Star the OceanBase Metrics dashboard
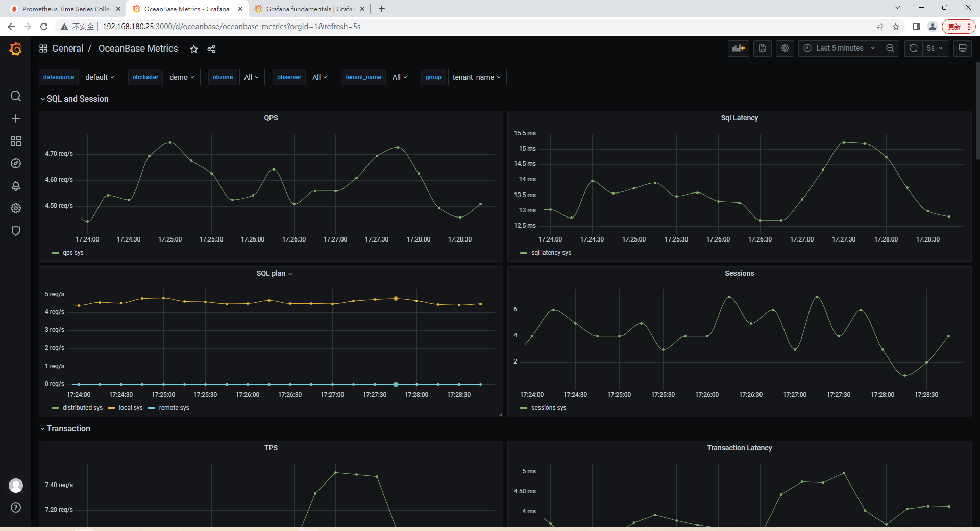The height and width of the screenshot is (531, 980). pos(194,49)
